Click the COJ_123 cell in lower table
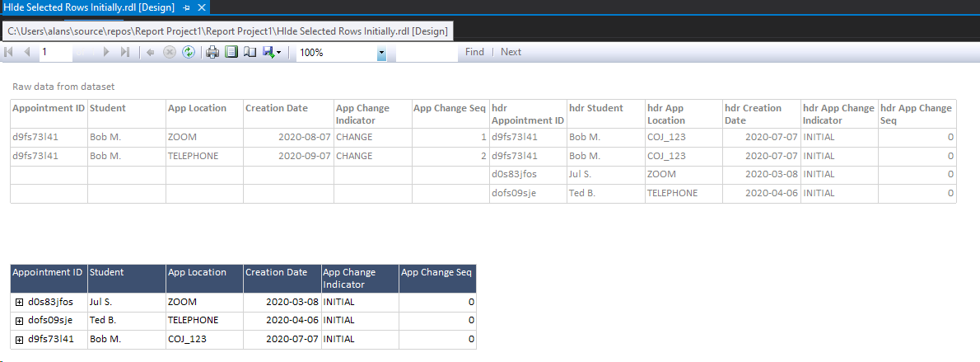The width and height of the screenshot is (980, 362). [x=204, y=339]
